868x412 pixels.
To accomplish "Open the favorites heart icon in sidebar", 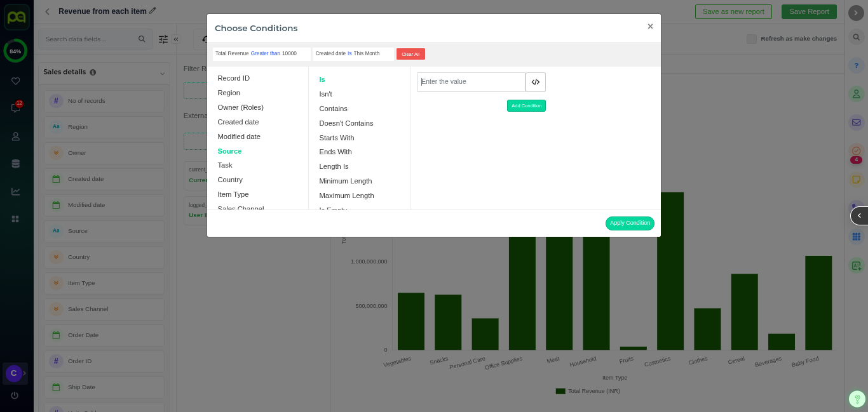I will 15,81.
